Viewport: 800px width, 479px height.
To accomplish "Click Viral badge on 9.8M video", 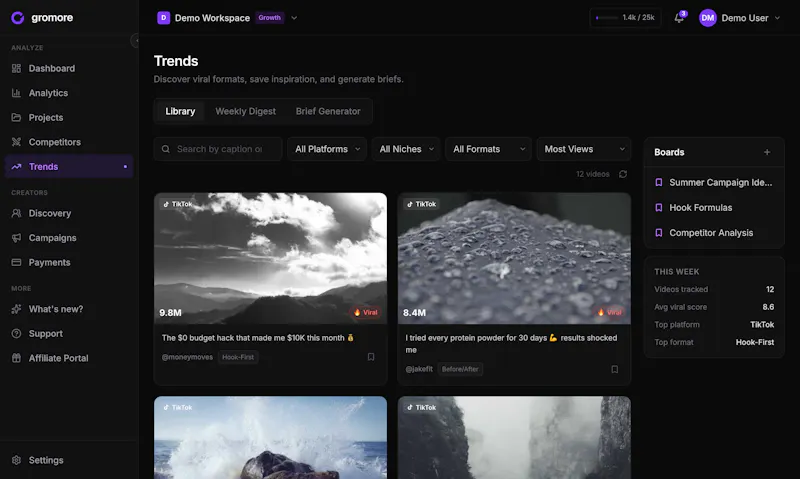I will pyautogui.click(x=366, y=312).
